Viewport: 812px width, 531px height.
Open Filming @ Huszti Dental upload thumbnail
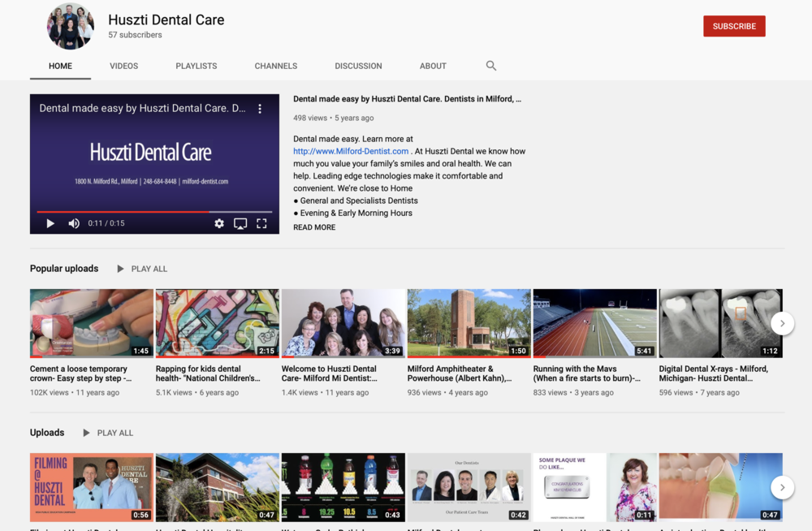point(92,487)
